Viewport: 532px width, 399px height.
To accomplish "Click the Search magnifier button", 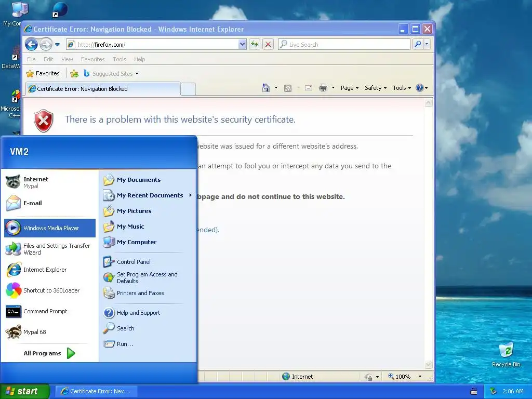I will pos(418,45).
